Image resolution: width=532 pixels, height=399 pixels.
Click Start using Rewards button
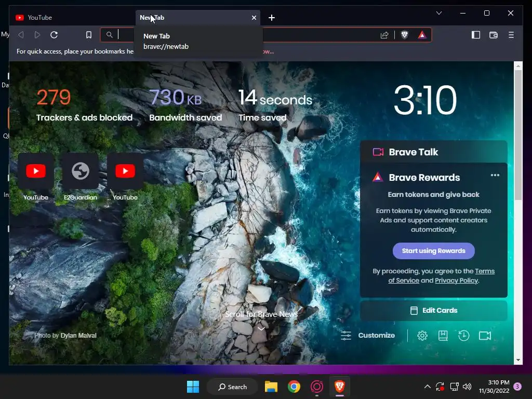coord(434,251)
